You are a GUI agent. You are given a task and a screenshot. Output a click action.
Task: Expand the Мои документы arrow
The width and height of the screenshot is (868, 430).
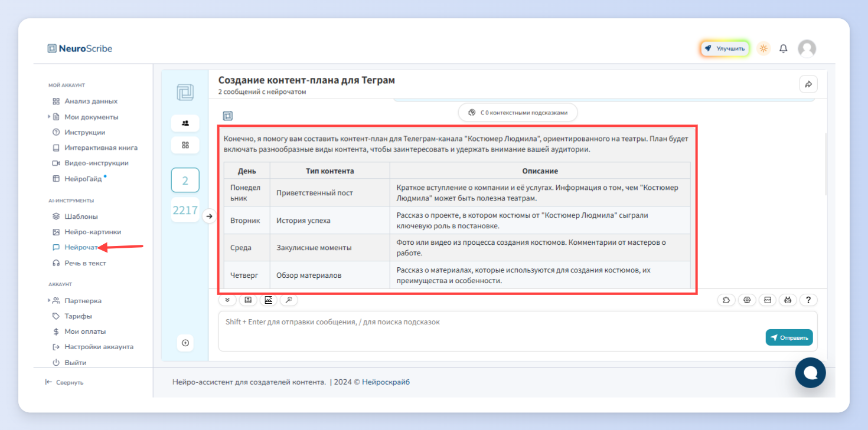pyautogui.click(x=49, y=117)
